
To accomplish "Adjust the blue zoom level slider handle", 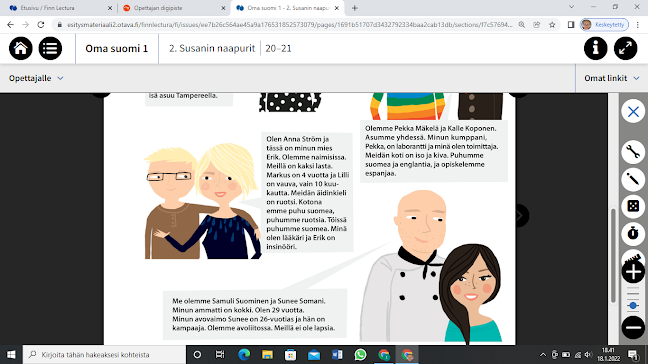I will (633, 306).
